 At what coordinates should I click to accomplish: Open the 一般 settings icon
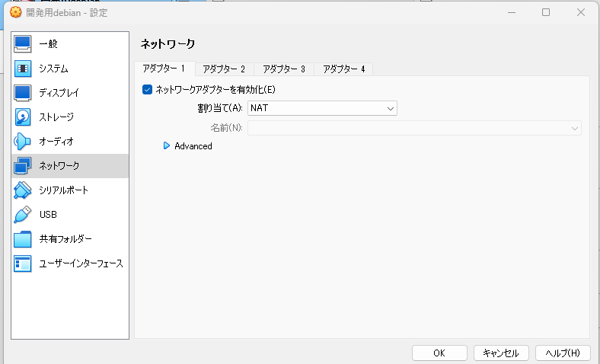[x=23, y=44]
